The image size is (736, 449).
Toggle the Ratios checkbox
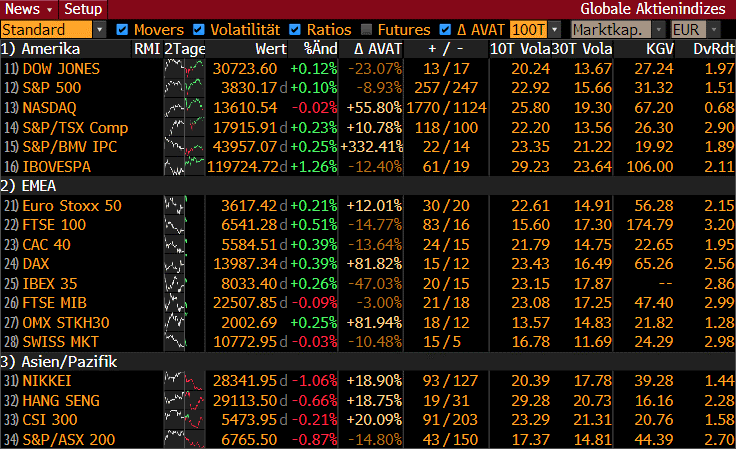point(295,30)
